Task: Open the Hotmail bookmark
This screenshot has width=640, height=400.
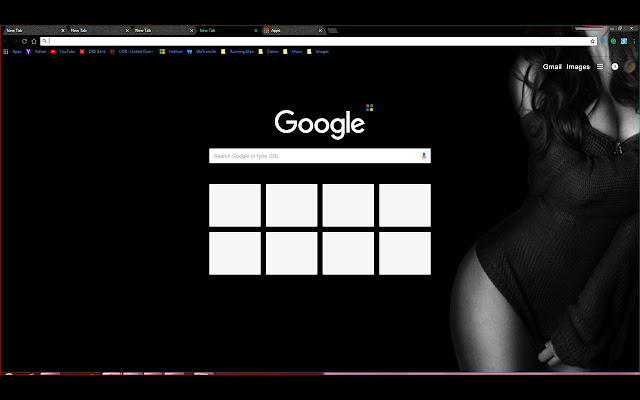Action: pyautogui.click(x=171, y=51)
